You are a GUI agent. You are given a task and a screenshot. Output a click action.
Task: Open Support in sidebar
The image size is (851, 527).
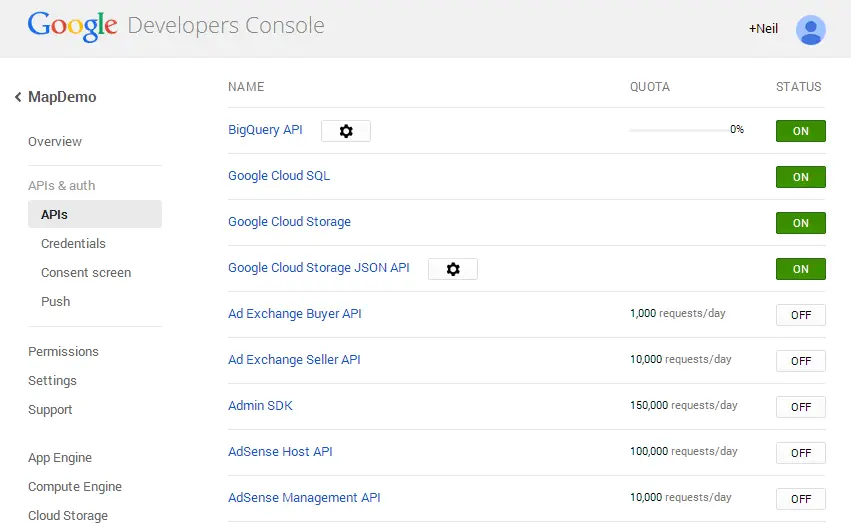tap(50, 410)
